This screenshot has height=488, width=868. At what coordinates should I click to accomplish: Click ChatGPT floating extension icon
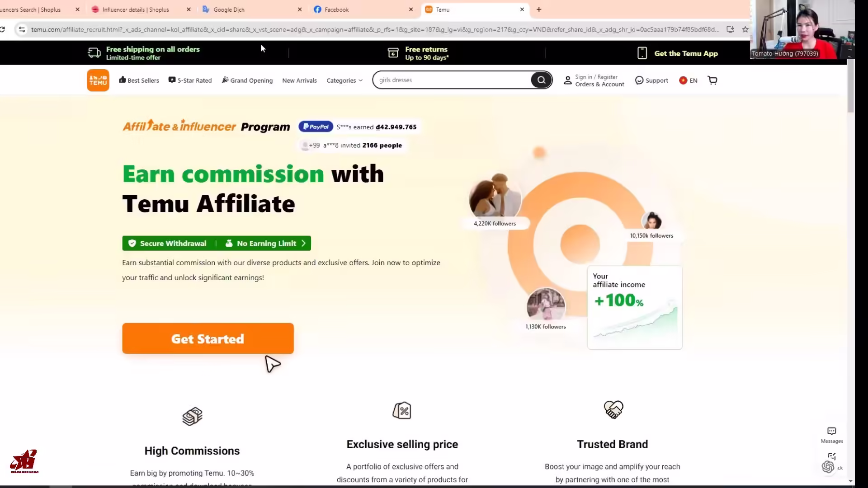coord(828,467)
